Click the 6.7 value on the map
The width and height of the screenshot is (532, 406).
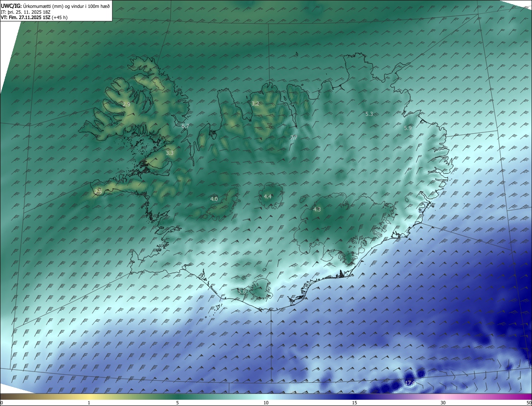[185, 126]
